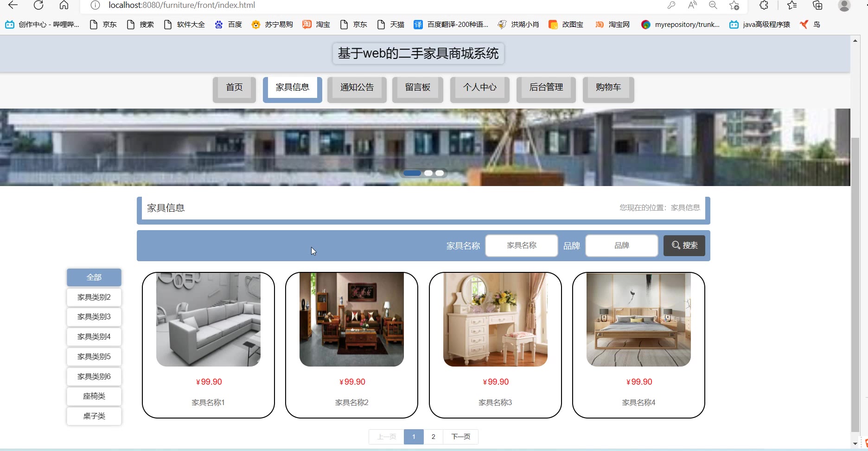This screenshot has width=868, height=451.
Task: Select the 家具信息 navigation tab
Action: click(292, 89)
